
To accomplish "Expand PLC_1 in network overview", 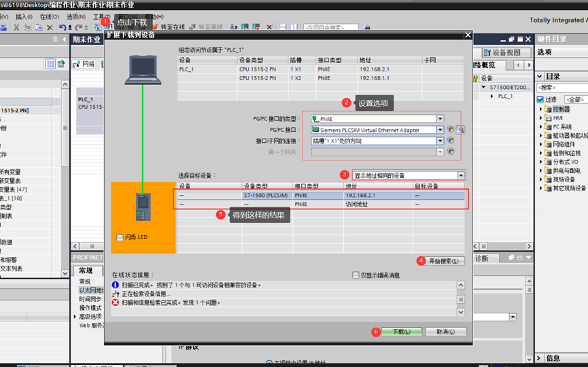I will coord(492,97).
